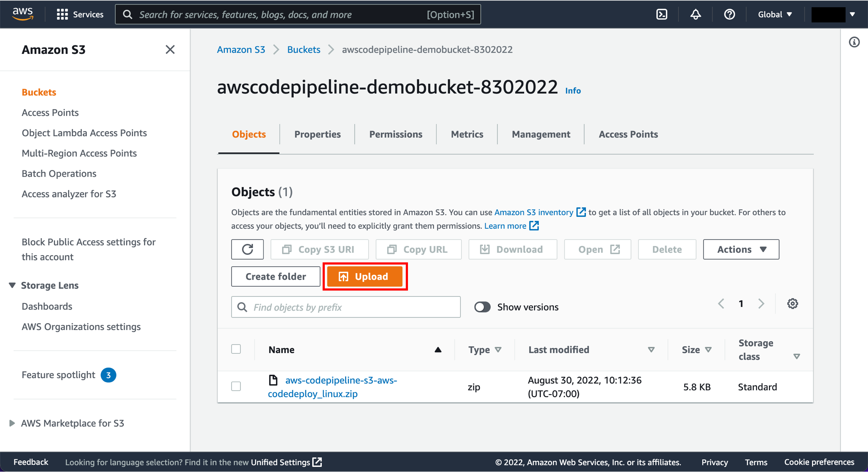Go to next page of objects
Viewport: 868px width, 472px height.
761,304
